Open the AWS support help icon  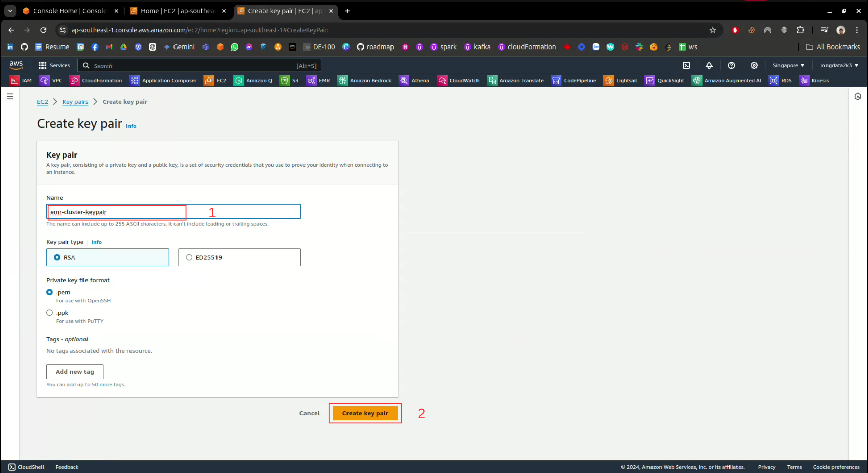[731, 65]
